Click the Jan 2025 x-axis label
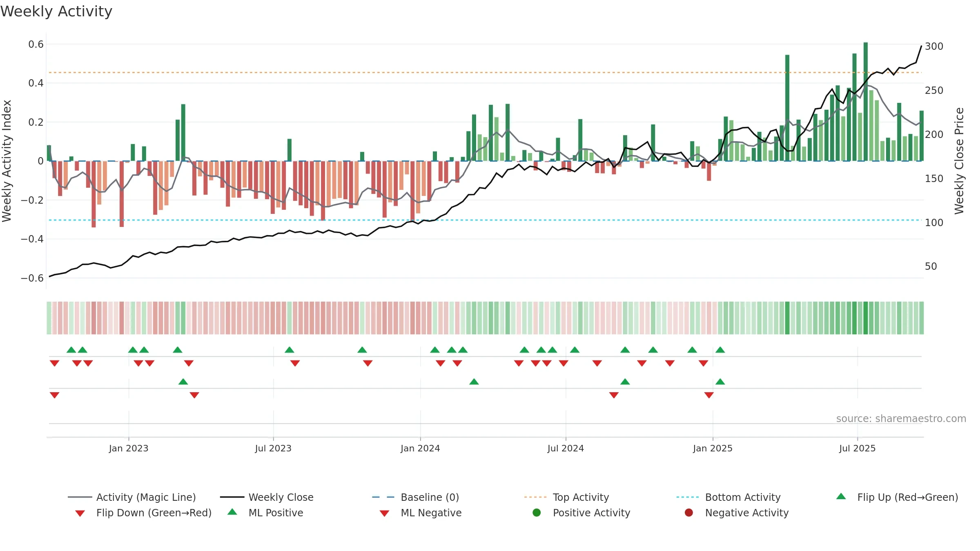Image resolution: width=980 pixels, height=551 pixels. (713, 449)
